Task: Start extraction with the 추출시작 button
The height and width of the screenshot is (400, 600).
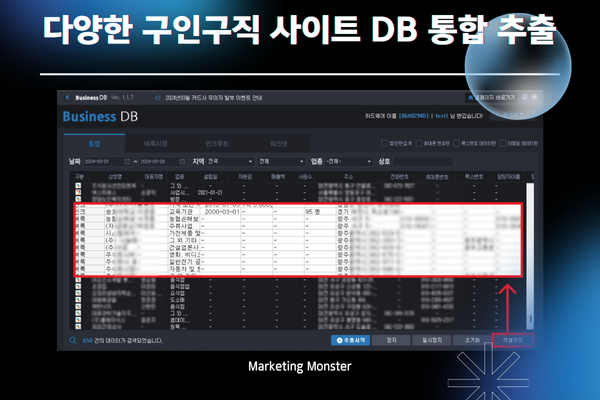Action: point(351,340)
